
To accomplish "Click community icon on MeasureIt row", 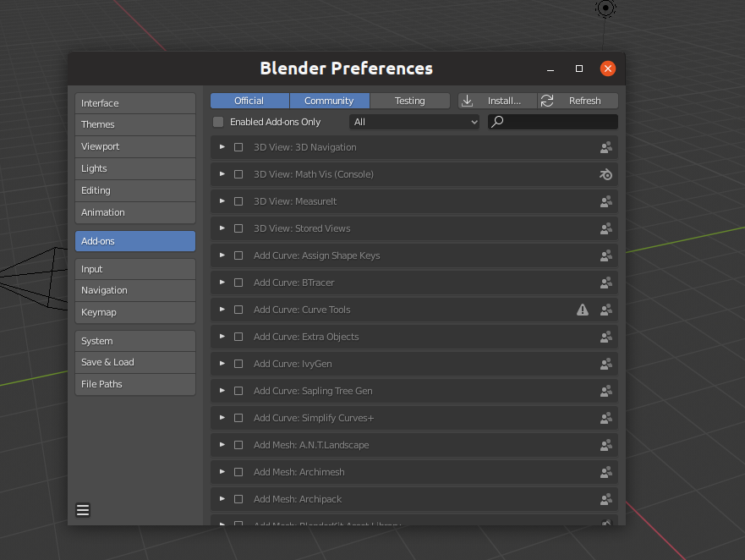I will click(x=605, y=201).
